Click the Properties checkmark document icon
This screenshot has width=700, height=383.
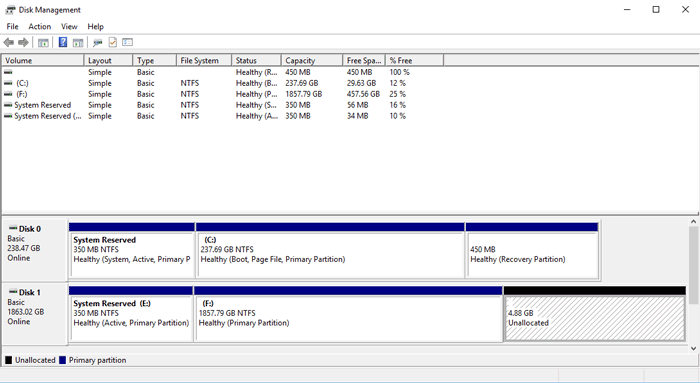[x=112, y=42]
